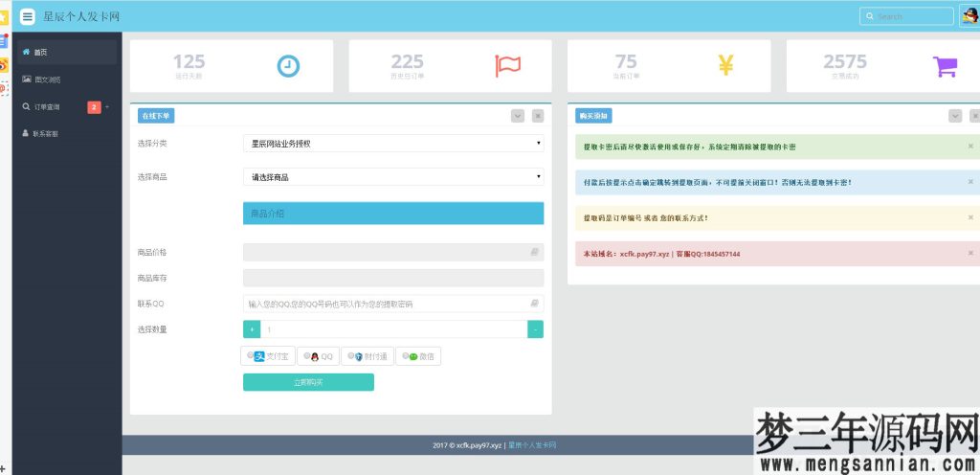The height and width of the screenshot is (475, 980).
Task: Click the red flag icon
Action: click(x=507, y=66)
